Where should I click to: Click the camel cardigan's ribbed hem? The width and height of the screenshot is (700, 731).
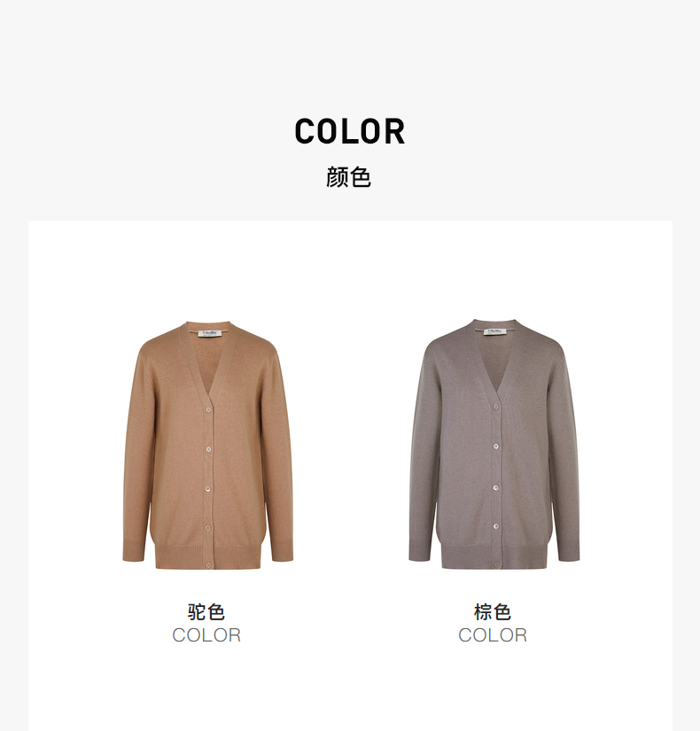coord(208,556)
